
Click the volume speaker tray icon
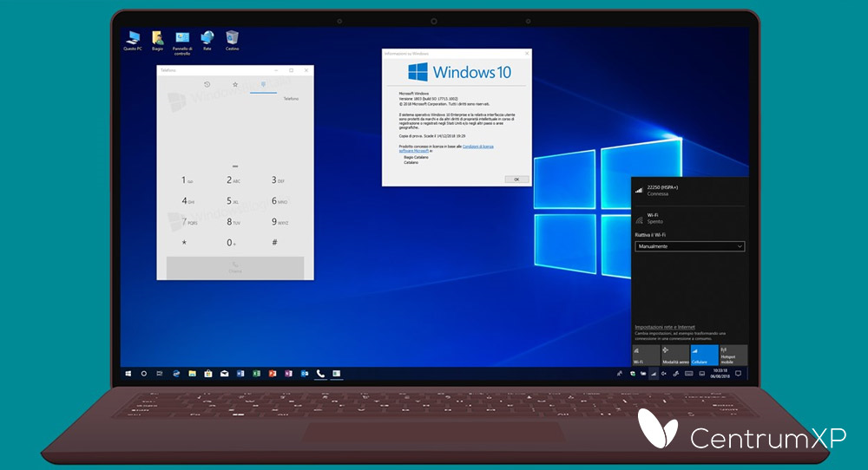point(664,374)
